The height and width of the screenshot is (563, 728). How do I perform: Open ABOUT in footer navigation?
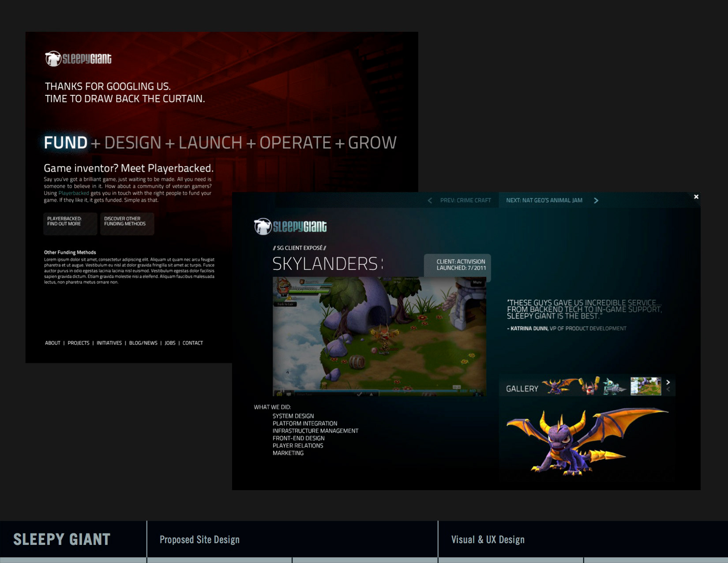click(x=53, y=343)
